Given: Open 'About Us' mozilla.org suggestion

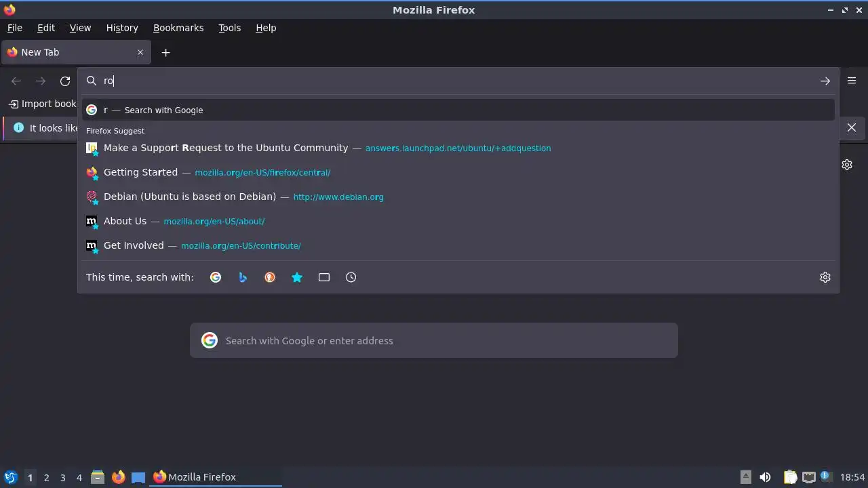Looking at the screenshot, I should 458,221.
